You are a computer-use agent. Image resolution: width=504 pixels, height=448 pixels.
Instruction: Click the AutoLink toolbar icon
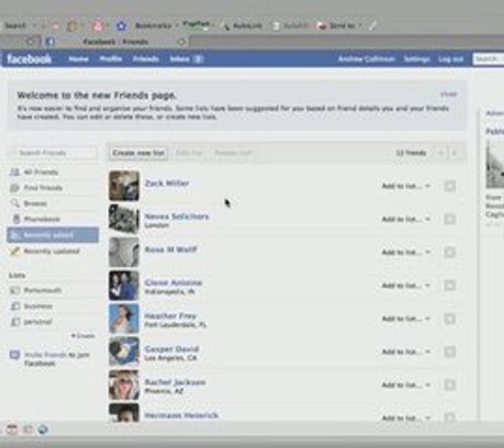tap(226, 26)
